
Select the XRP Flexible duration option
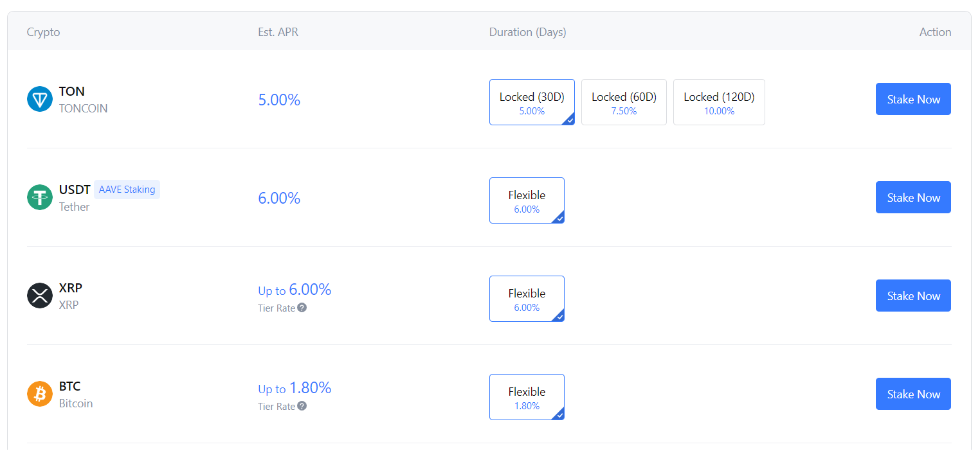coord(527,299)
